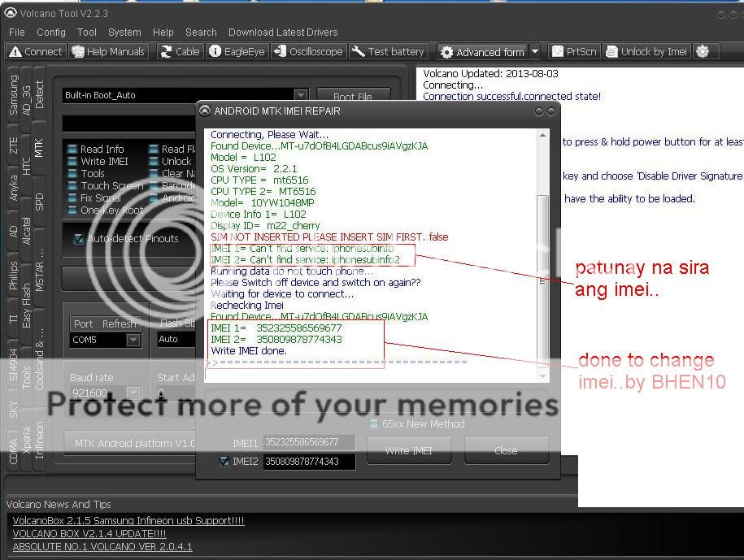The height and width of the screenshot is (560, 744).
Task: Open the VOLCANO BOX V2.1.4 UPDATE link
Action: click(x=89, y=533)
